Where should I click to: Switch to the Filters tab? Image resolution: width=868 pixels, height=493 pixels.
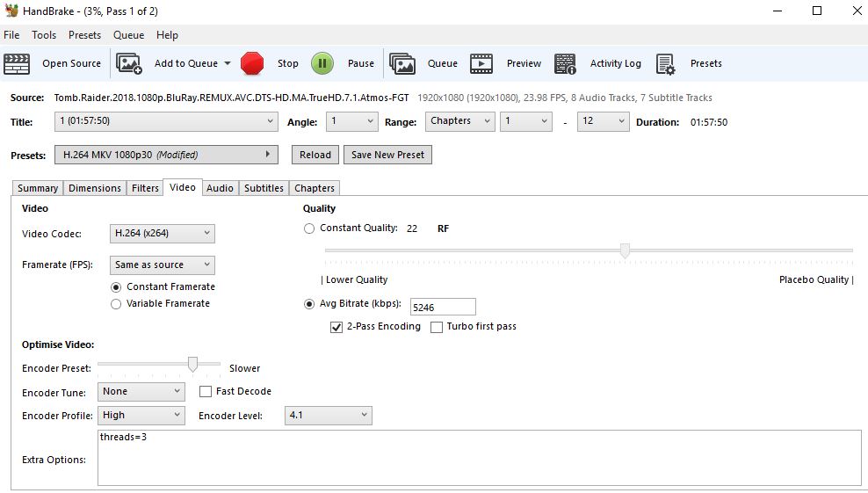145,188
